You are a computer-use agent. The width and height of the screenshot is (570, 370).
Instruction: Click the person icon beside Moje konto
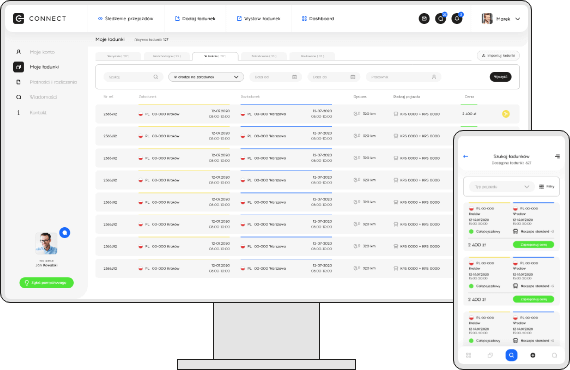[19, 52]
